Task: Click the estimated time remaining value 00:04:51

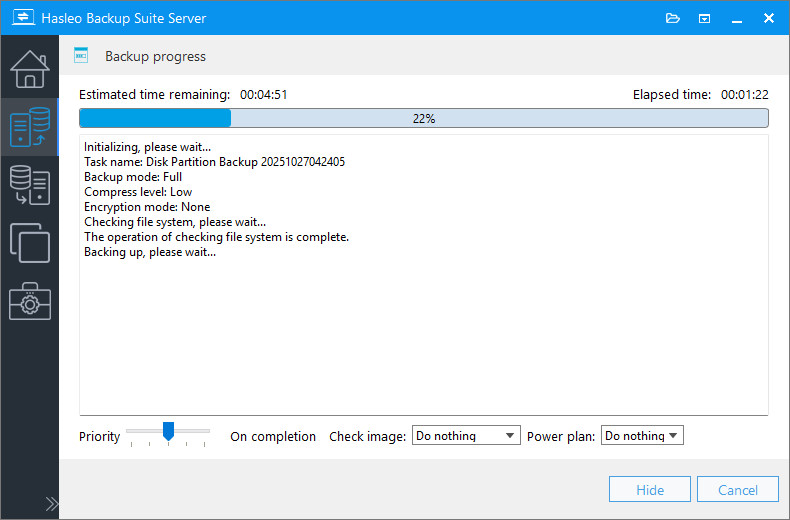Action: (x=264, y=95)
